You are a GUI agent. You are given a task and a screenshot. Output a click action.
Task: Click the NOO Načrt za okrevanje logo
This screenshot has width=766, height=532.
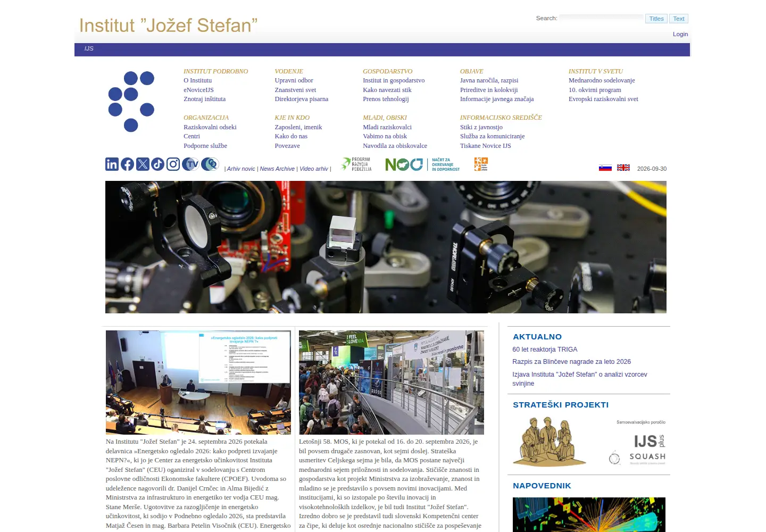coord(422,164)
